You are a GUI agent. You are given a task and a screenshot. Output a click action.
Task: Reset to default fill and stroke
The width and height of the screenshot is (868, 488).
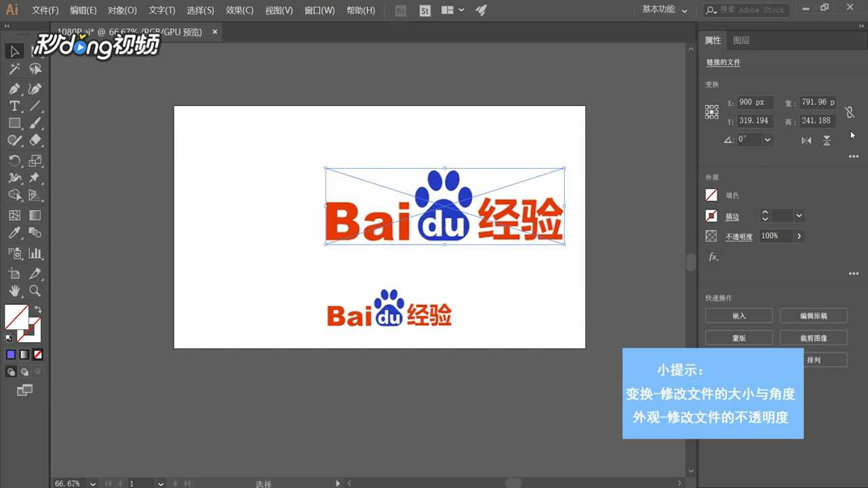coord(9,338)
